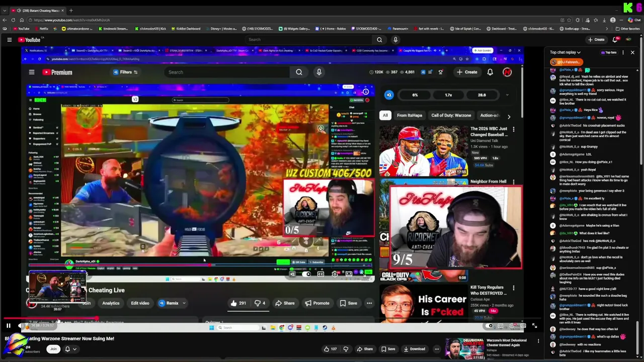
Task: Mute the tab via its speaker icon
Action: click(19, 11)
